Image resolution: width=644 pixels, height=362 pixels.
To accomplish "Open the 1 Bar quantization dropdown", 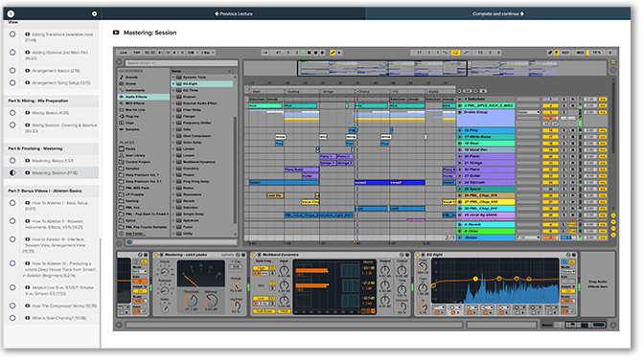I will coord(208,53).
